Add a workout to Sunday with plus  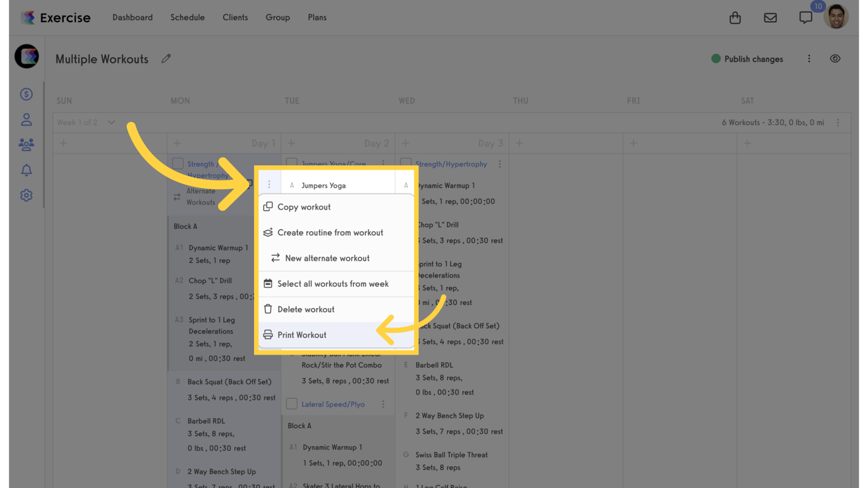tap(64, 143)
